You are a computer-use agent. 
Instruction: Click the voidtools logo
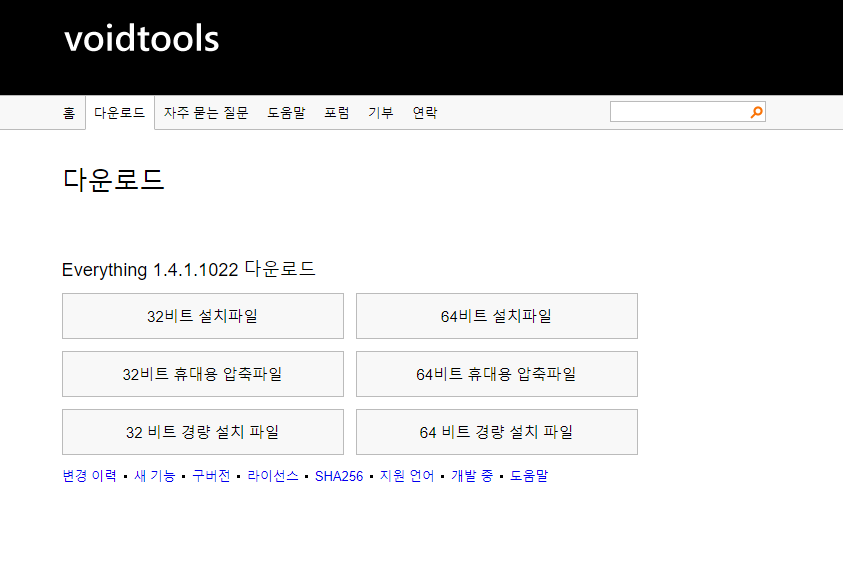(142, 38)
